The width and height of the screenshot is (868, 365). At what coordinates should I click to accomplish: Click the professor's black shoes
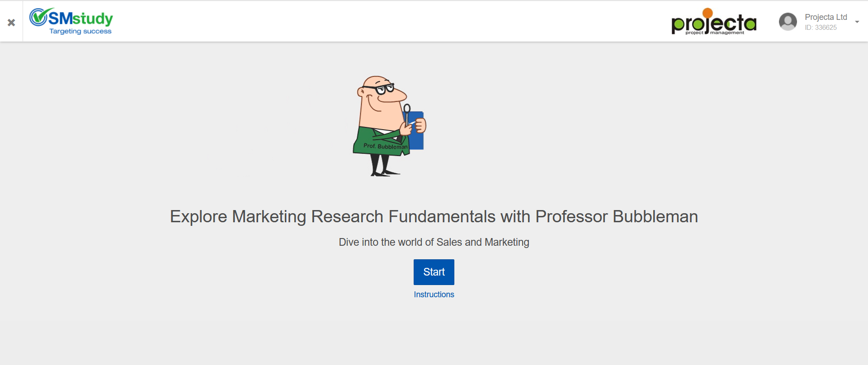pyautogui.click(x=384, y=173)
